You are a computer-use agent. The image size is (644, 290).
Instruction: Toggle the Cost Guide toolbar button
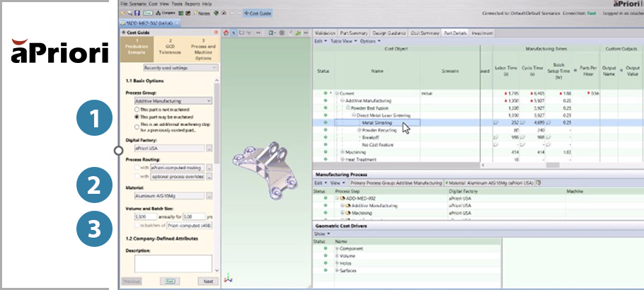coord(257,13)
